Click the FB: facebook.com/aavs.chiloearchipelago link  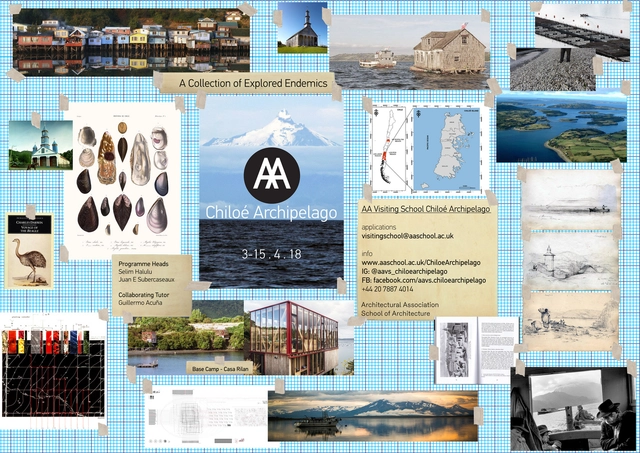pyautogui.click(x=424, y=280)
